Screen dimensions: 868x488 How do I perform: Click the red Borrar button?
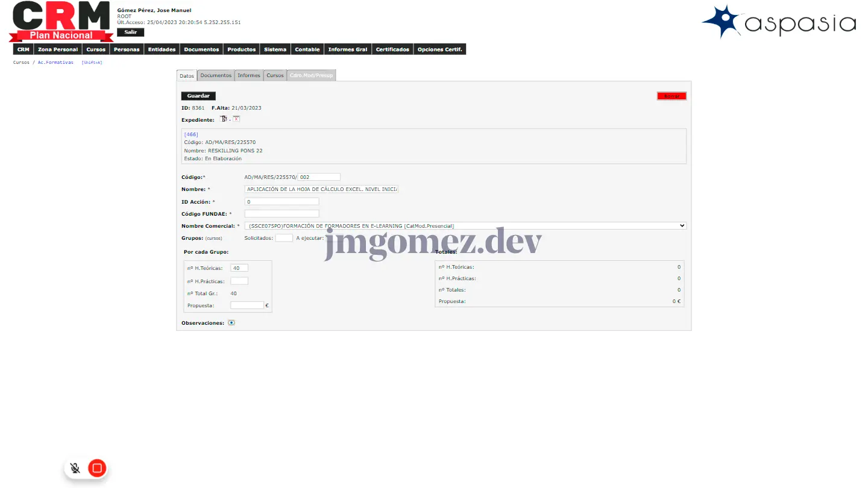[x=671, y=96]
